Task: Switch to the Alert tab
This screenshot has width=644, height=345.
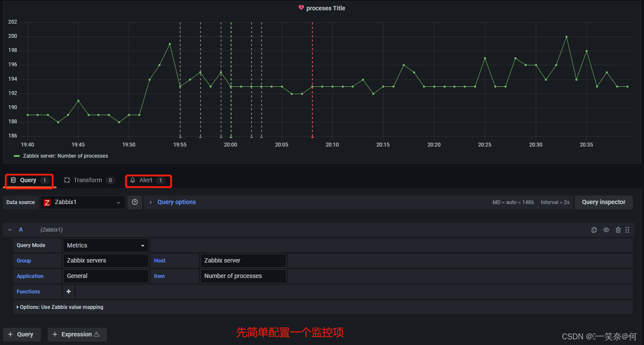Action: click(148, 180)
